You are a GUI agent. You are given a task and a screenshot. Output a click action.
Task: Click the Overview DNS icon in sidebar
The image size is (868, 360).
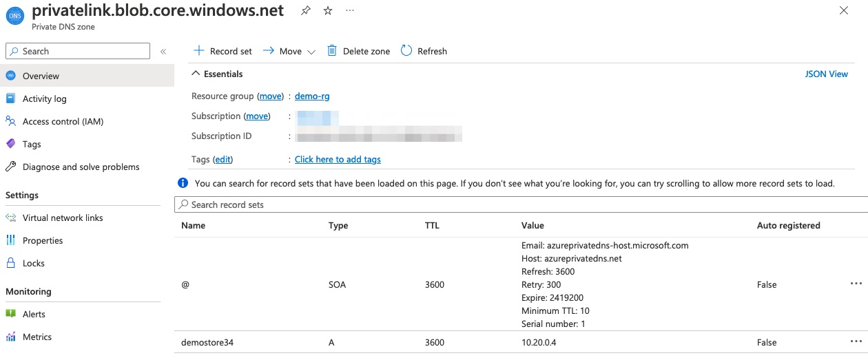10,76
